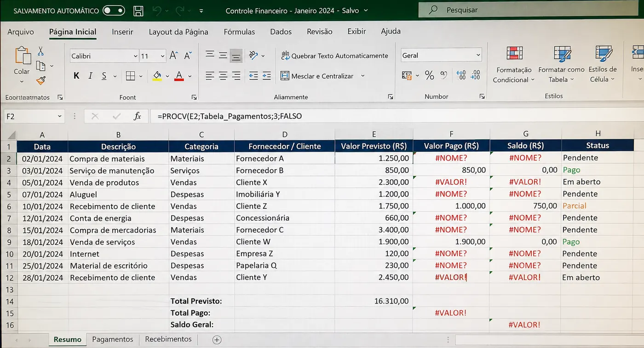Select column E header
Image resolution: width=644 pixels, height=348 pixels.
(x=374, y=135)
